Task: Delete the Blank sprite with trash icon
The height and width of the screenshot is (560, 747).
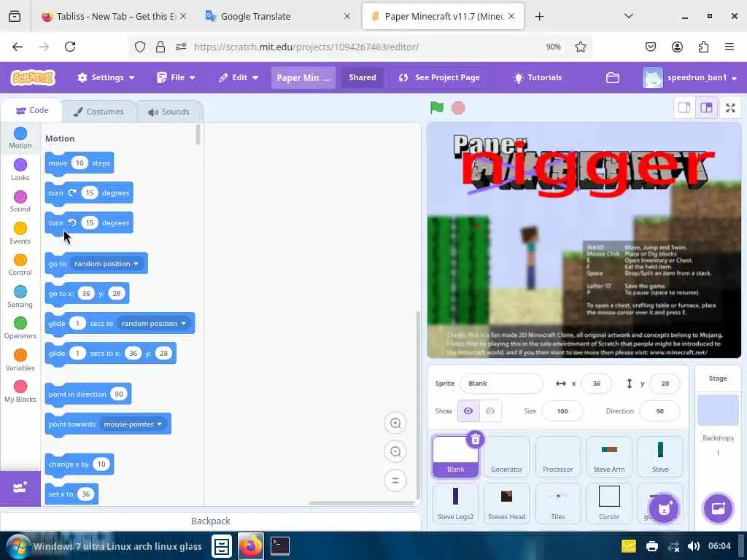Action: tap(475, 440)
